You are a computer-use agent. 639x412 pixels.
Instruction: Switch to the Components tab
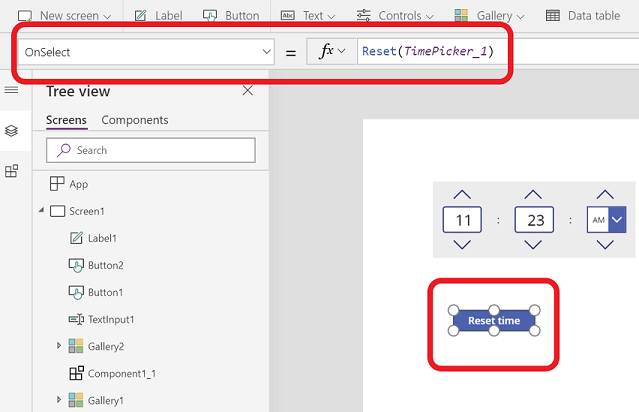pos(135,120)
